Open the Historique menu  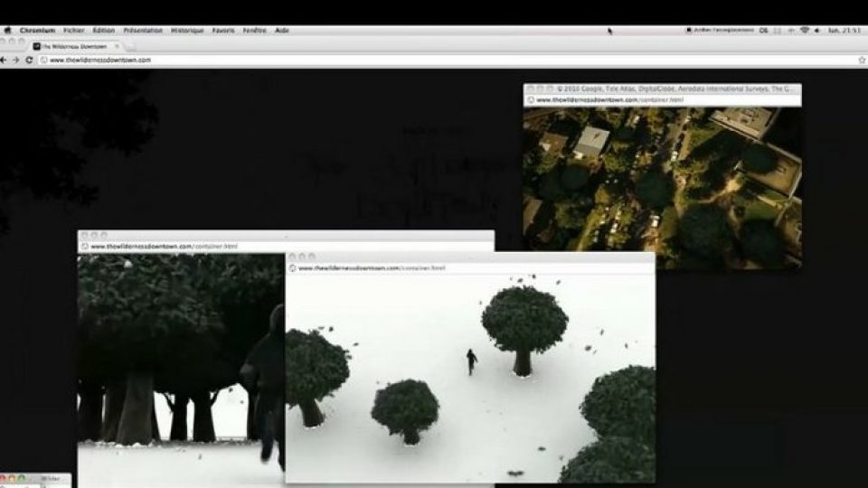(x=187, y=31)
